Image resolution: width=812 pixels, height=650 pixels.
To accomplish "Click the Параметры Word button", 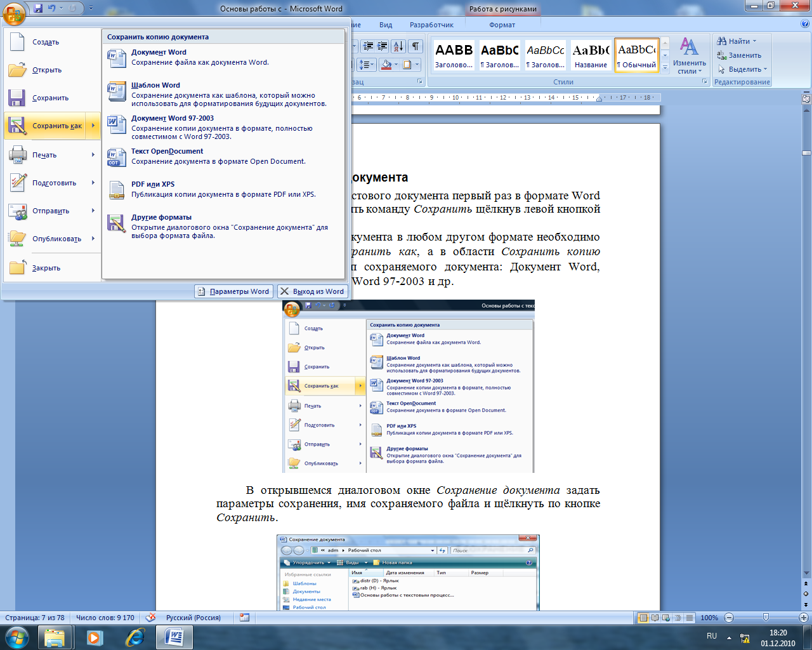I will click(x=233, y=291).
